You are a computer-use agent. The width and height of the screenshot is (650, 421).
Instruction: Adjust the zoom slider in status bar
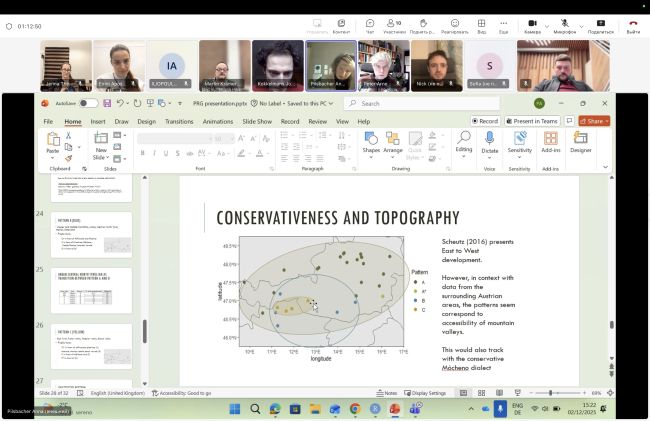click(552, 393)
